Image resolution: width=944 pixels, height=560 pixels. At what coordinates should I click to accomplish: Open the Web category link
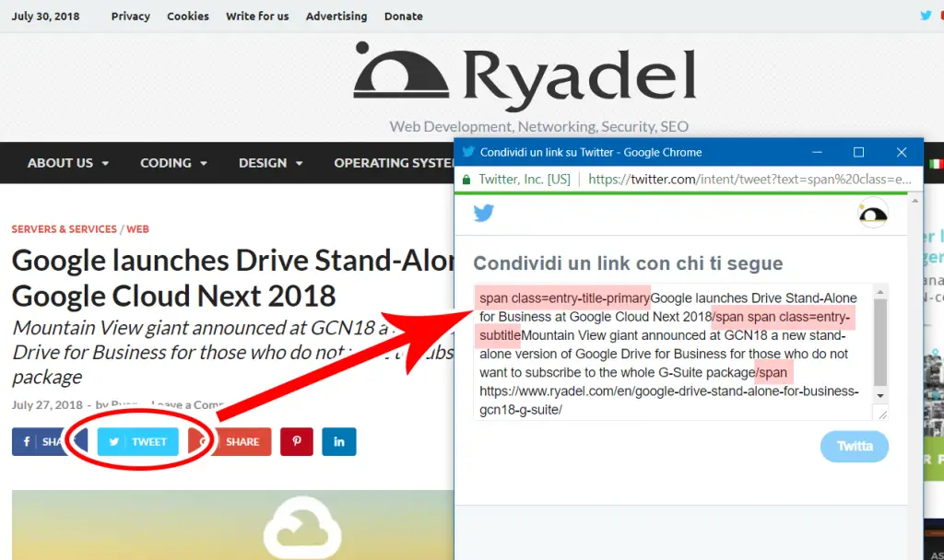pos(137,229)
